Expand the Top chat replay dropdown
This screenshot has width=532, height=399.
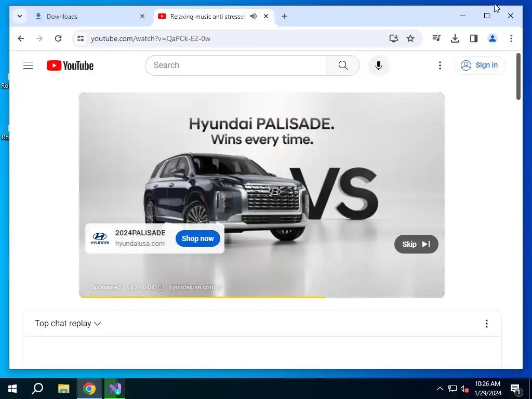point(68,323)
